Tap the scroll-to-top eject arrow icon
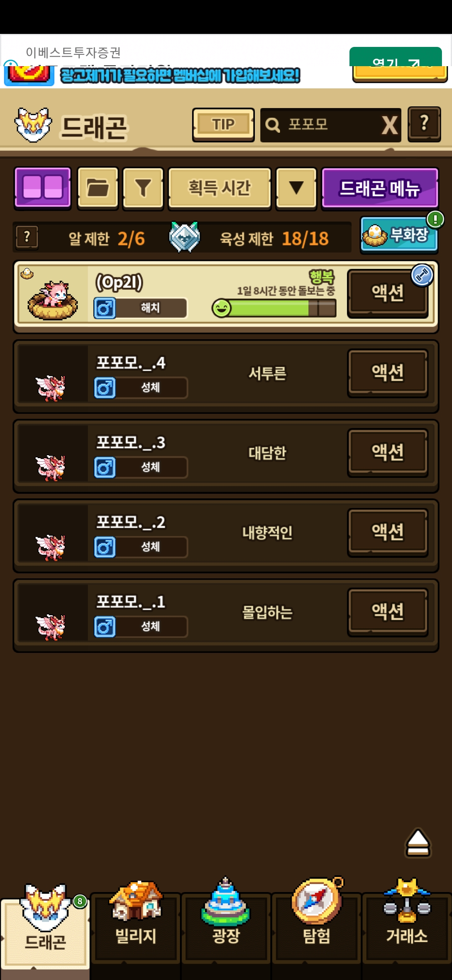Image resolution: width=452 pixels, height=980 pixels. click(x=418, y=843)
